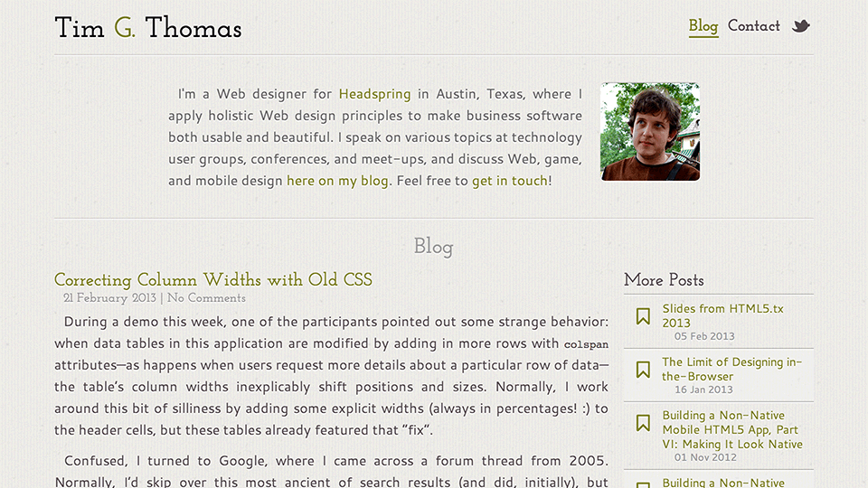Image resolution: width=868 pixels, height=488 pixels.
Task: Open the partially visible last Building a Non-Native post
Action: (x=723, y=483)
